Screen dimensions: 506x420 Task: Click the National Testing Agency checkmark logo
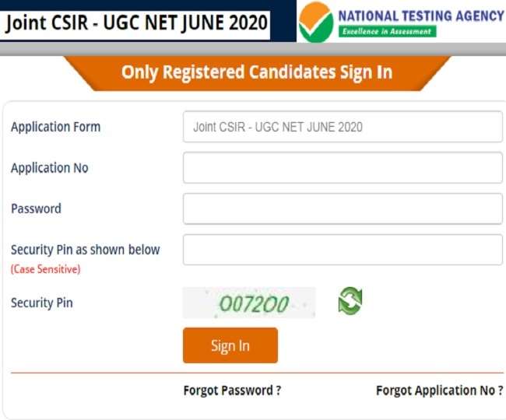click(x=316, y=21)
